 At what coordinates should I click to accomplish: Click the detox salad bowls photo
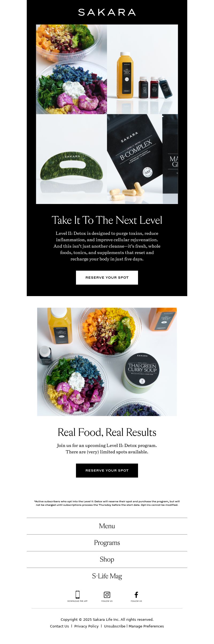[x=71, y=69]
